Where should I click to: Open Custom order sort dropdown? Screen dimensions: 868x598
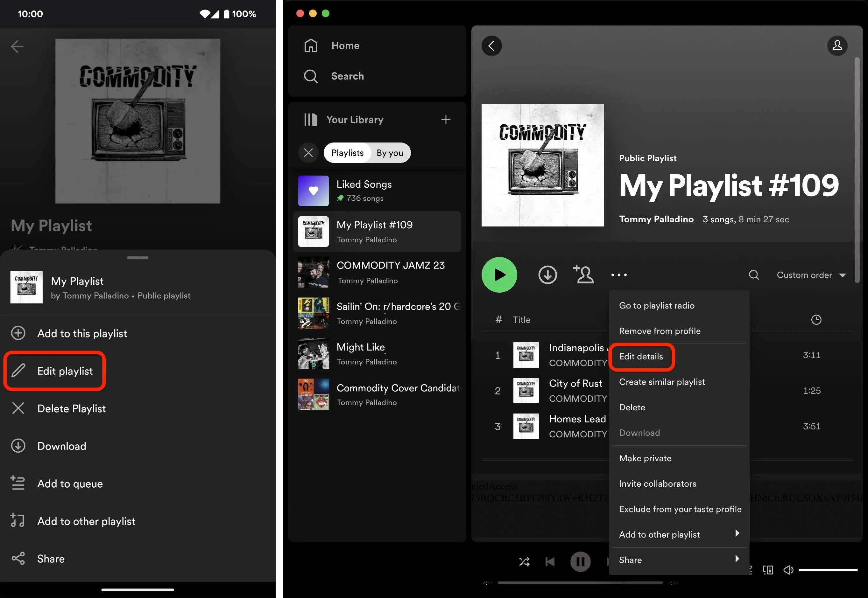click(811, 275)
